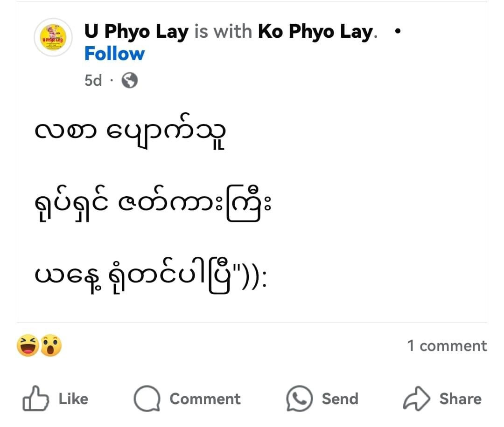Open the U Phyo Lay page name link
The width and height of the screenshot is (504, 427).
[x=136, y=32]
